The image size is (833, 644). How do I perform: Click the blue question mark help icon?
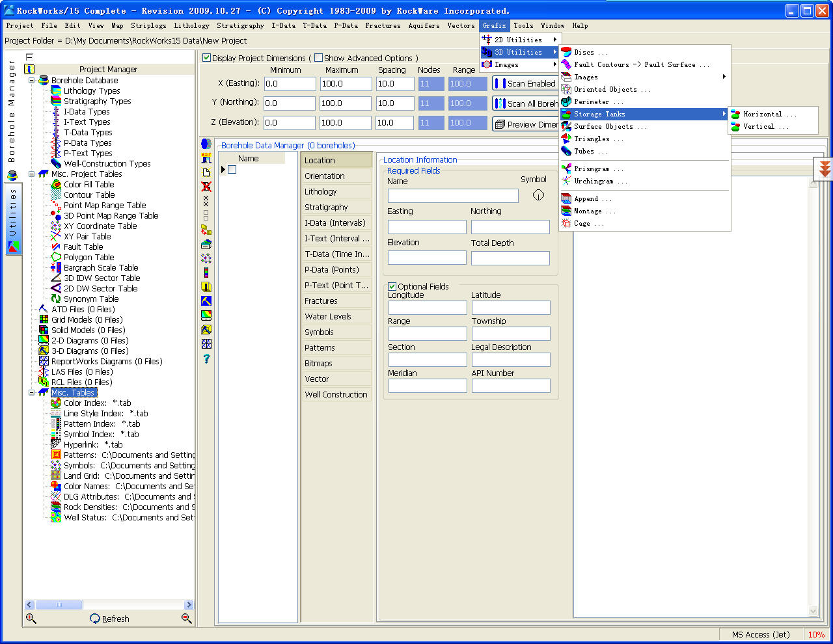[206, 358]
